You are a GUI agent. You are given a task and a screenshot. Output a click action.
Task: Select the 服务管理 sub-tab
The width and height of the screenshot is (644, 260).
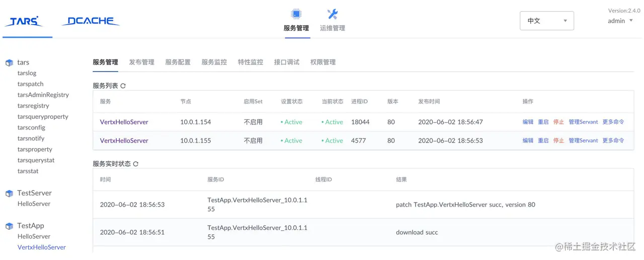pyautogui.click(x=105, y=62)
